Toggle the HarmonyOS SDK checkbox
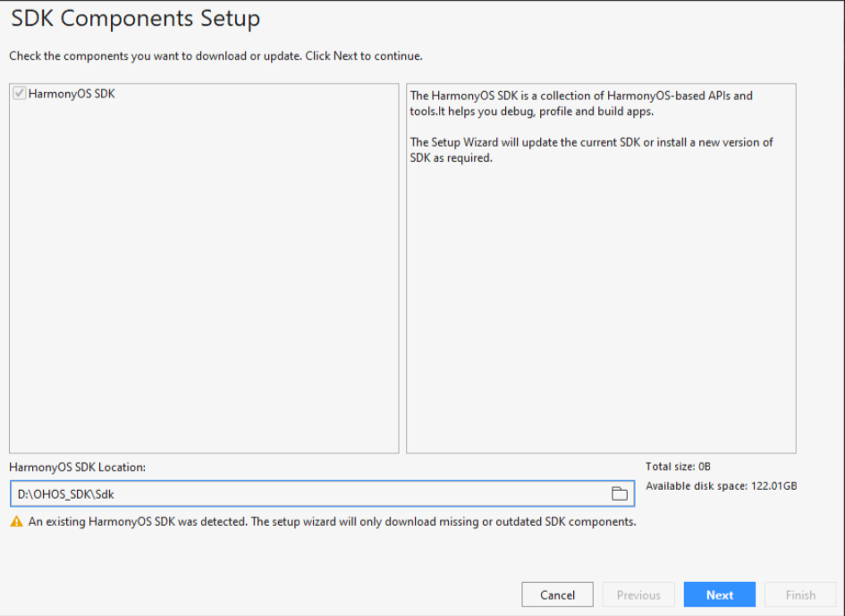This screenshot has width=845, height=616. tap(20, 93)
